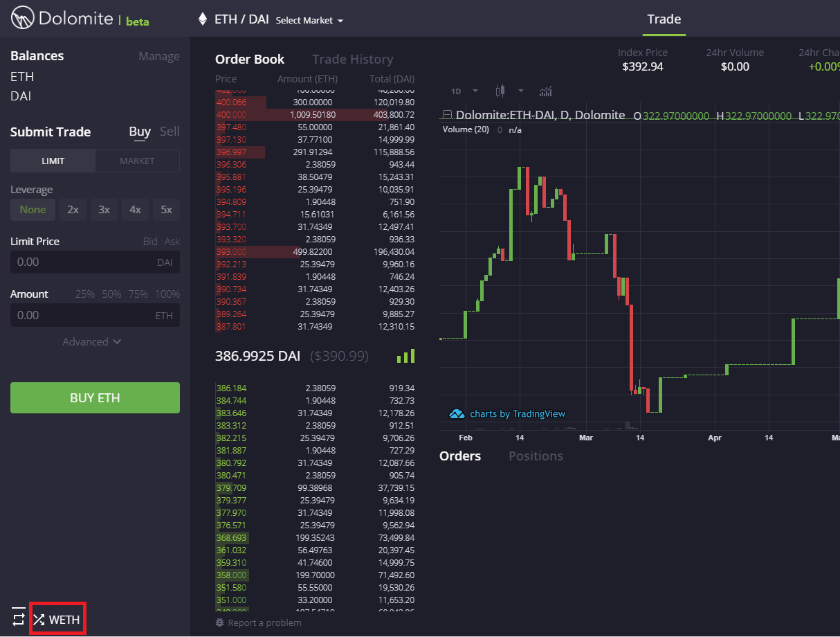Switch to Order Book tab
The image size is (840, 637).
coord(250,60)
